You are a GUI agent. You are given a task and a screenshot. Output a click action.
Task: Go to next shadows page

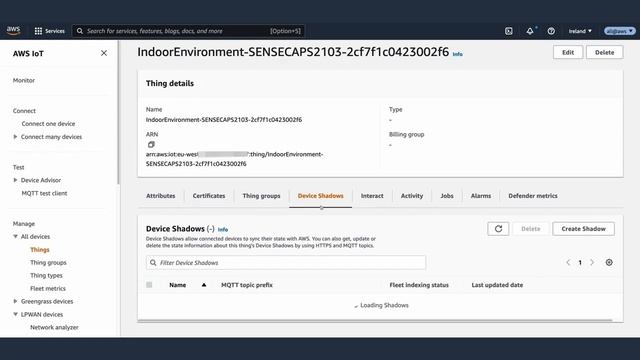click(x=592, y=262)
